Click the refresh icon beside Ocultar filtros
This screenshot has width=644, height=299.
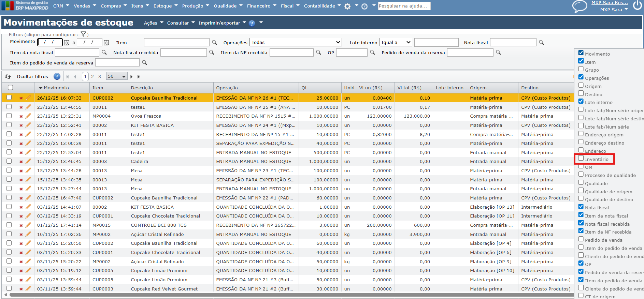(x=8, y=77)
